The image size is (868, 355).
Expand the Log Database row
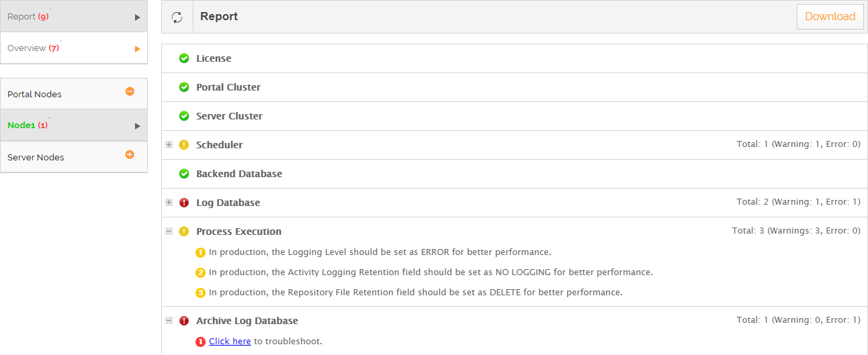click(169, 203)
